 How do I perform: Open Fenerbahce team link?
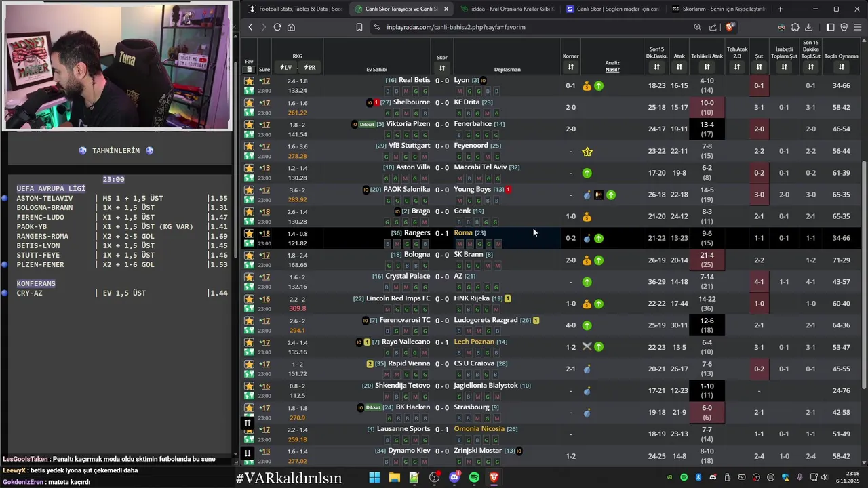tap(473, 124)
